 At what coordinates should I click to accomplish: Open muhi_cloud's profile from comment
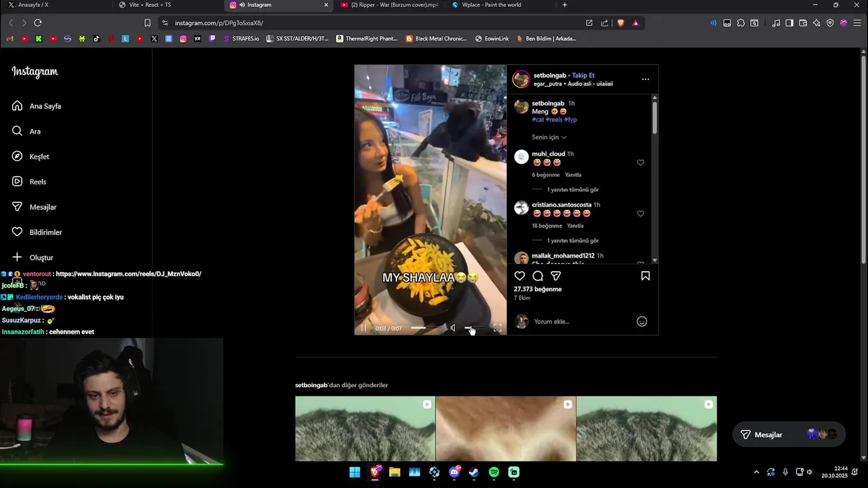tap(548, 154)
